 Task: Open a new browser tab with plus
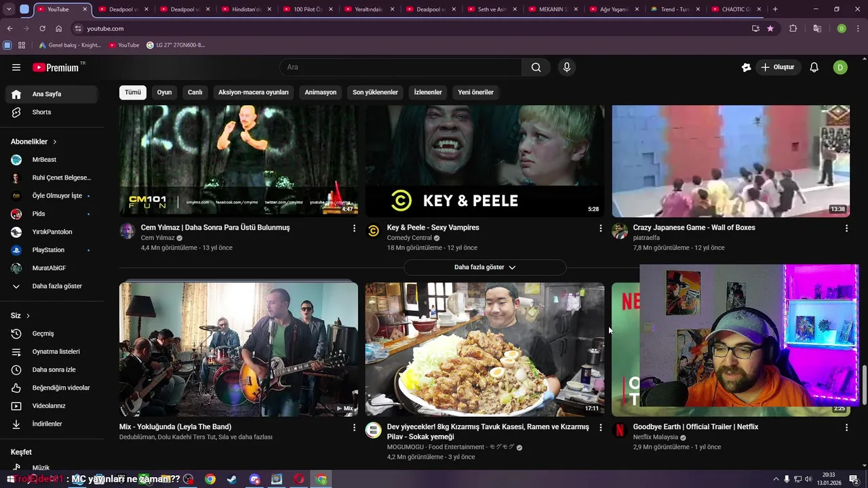coord(775,9)
